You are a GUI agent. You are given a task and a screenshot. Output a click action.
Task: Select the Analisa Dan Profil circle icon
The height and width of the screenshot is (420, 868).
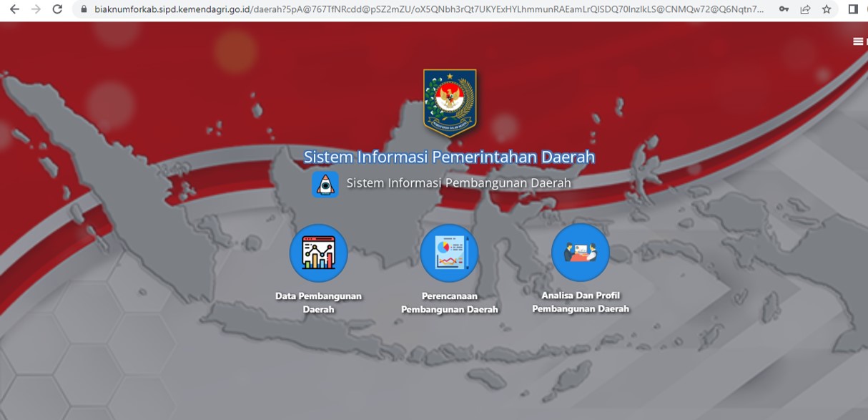tap(580, 253)
